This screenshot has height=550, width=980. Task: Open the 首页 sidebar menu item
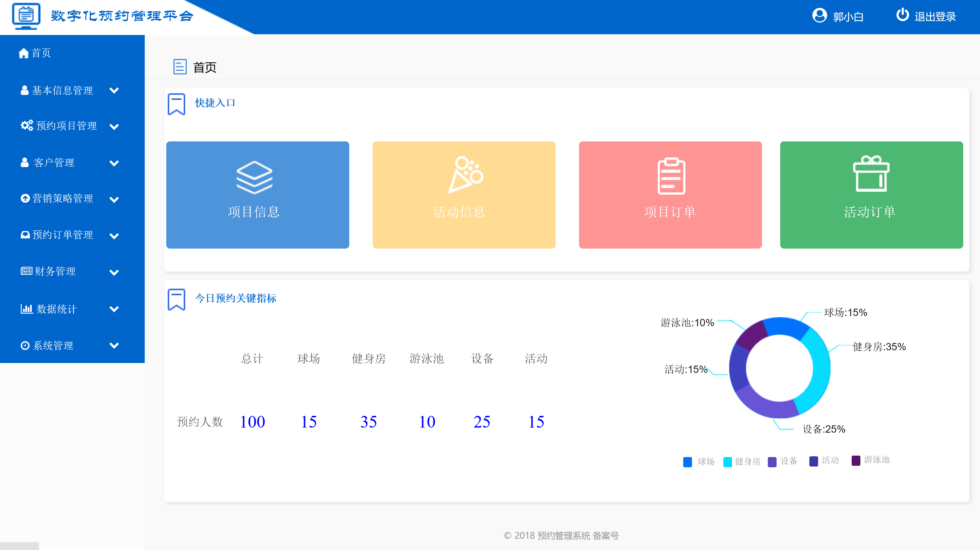[41, 53]
